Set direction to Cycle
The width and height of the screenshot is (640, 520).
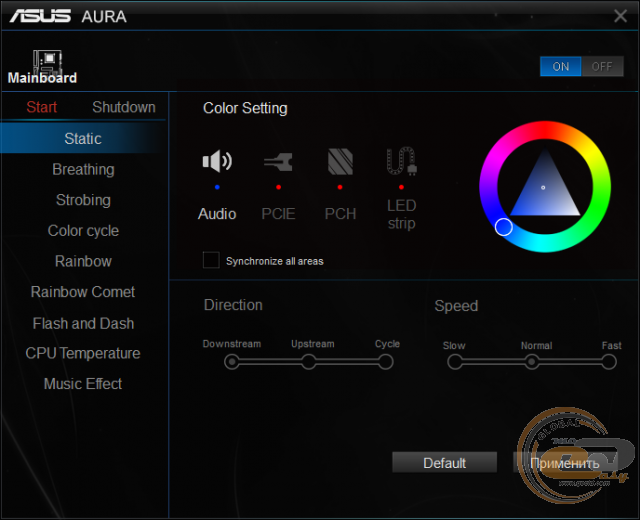[385, 362]
